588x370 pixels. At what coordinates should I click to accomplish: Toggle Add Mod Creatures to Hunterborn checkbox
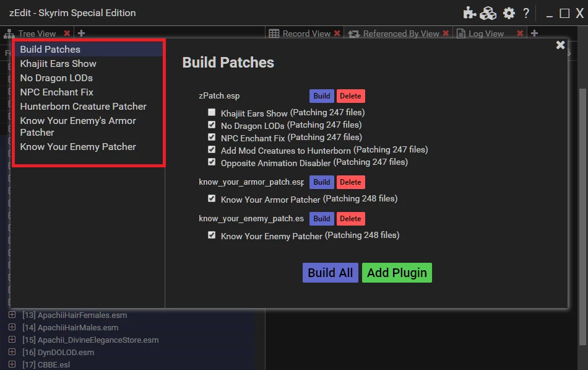click(212, 149)
